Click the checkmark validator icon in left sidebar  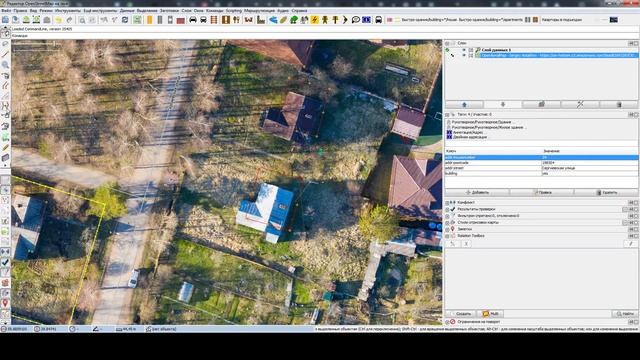pos(5,262)
